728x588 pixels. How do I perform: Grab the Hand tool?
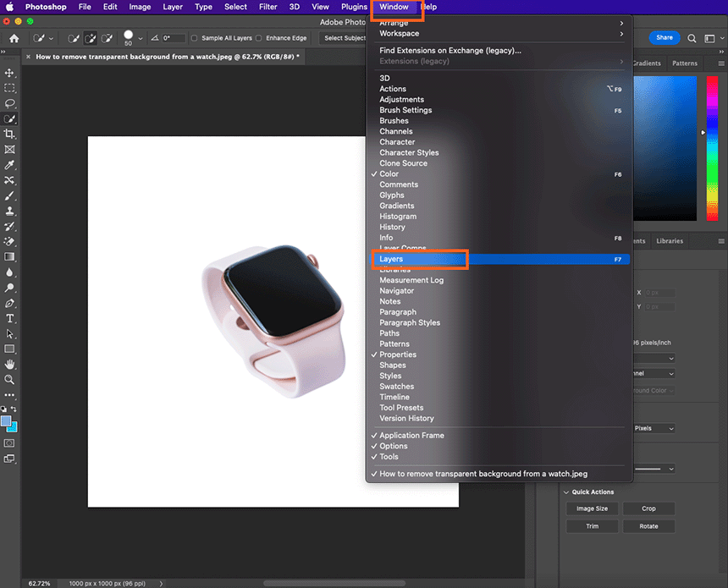point(10,365)
